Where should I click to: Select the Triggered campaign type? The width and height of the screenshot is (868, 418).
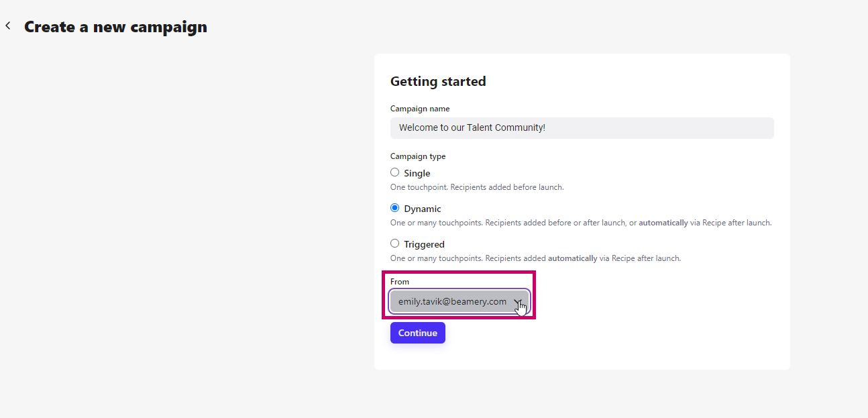pyautogui.click(x=394, y=244)
